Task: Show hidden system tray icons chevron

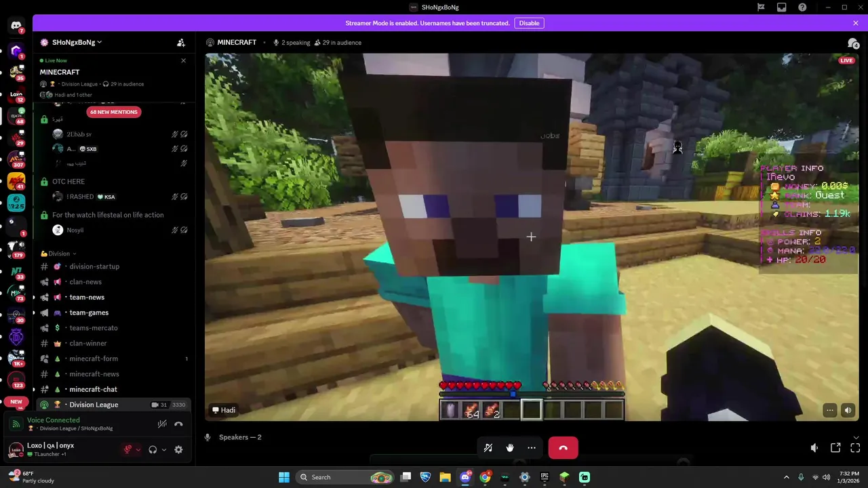Action: pos(787,477)
